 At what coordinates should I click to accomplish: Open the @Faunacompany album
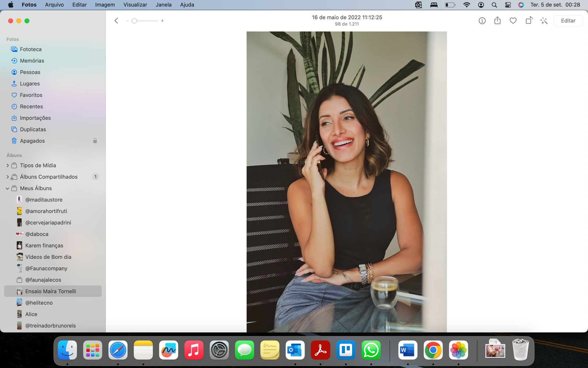53,268
